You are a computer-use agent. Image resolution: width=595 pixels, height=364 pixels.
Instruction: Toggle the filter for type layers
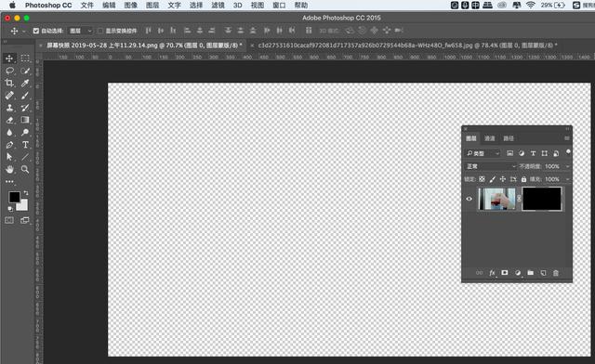[x=533, y=153]
